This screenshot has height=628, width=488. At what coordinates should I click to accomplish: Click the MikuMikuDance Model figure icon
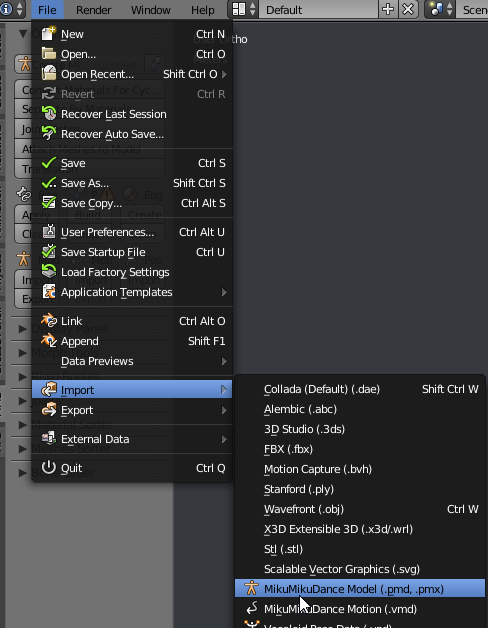[252, 589]
